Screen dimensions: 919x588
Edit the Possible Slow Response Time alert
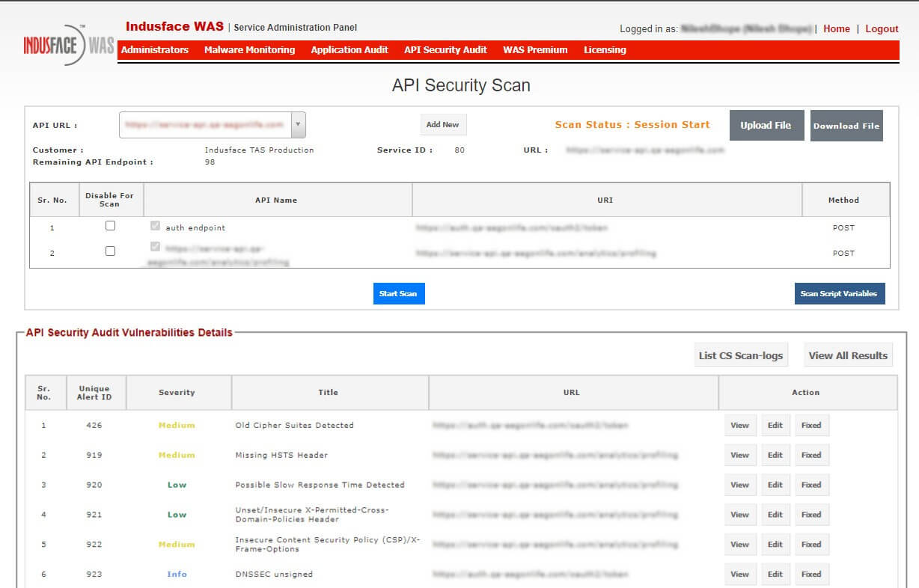(775, 485)
